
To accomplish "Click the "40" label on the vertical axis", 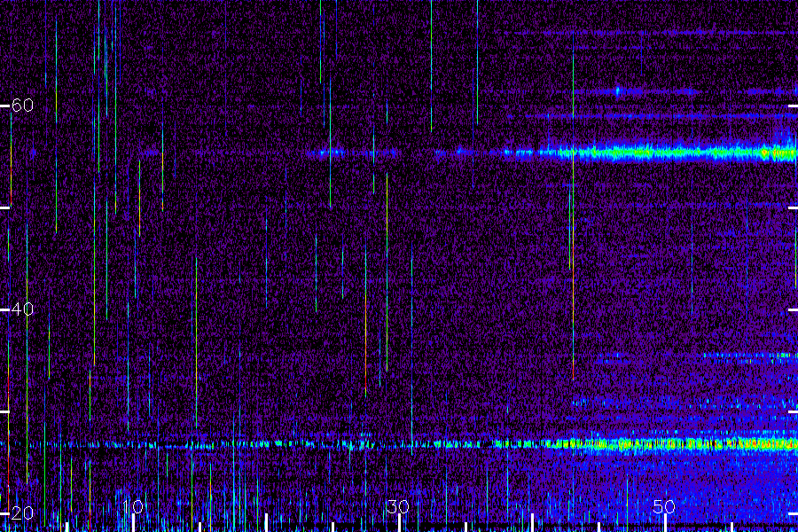I will point(22,309).
